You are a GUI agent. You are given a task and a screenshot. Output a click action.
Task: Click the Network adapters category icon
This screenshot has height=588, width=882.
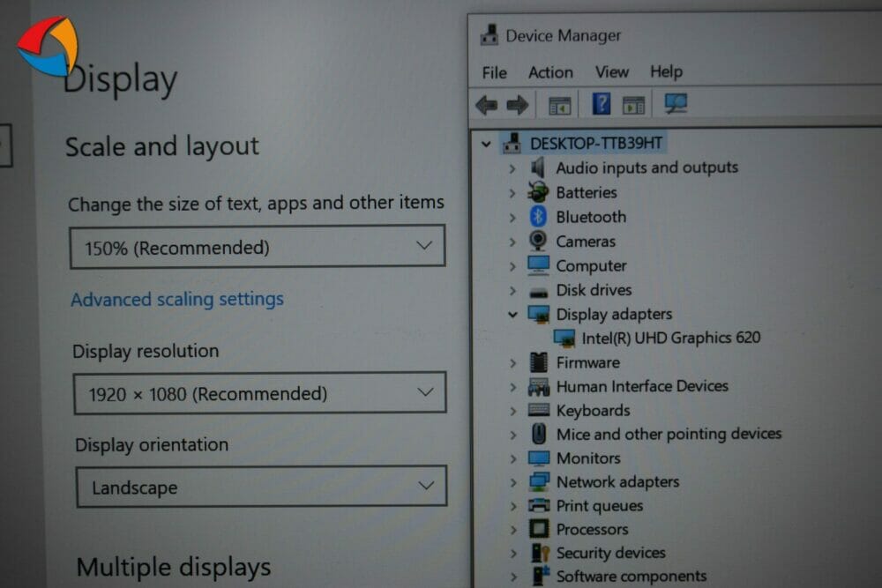click(x=539, y=481)
